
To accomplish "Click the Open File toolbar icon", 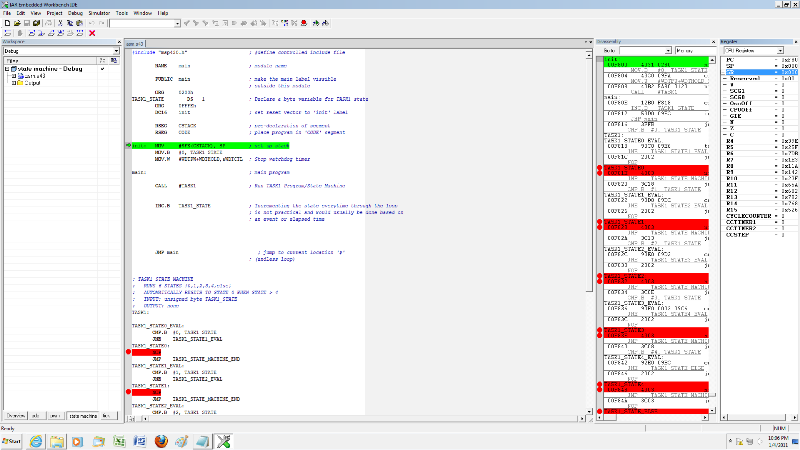I will [x=15, y=22].
